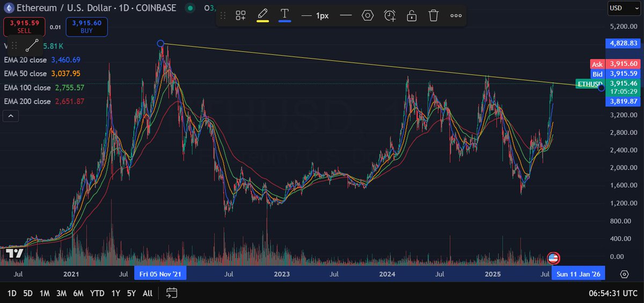Switch to 5Y time range

[131, 293]
